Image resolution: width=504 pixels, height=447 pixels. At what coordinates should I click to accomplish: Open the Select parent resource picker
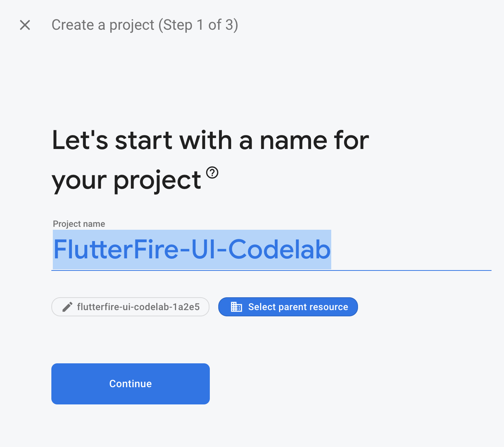coord(288,307)
